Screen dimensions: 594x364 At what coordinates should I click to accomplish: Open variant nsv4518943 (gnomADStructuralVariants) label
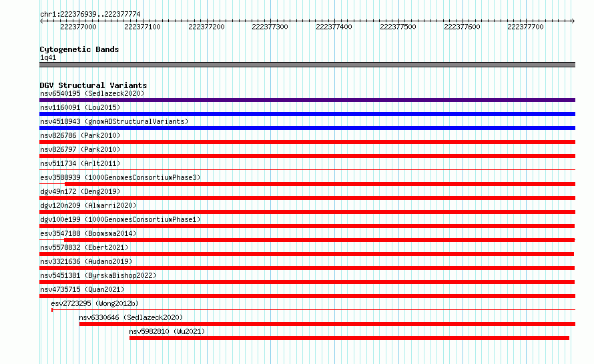coord(114,121)
